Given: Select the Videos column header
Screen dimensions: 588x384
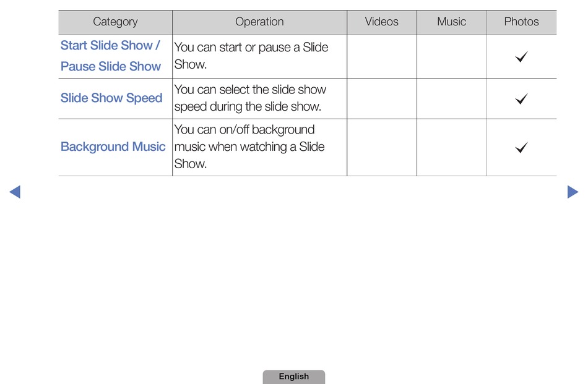Looking at the screenshot, I should coord(382,22).
